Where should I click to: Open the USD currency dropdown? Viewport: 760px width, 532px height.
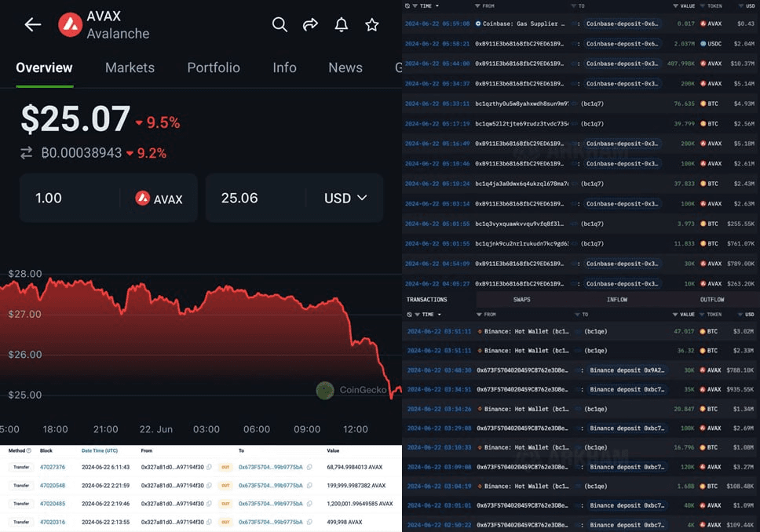(x=345, y=199)
